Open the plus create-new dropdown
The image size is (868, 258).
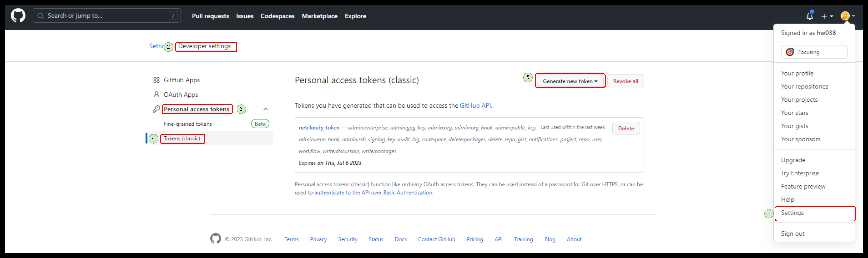[827, 16]
